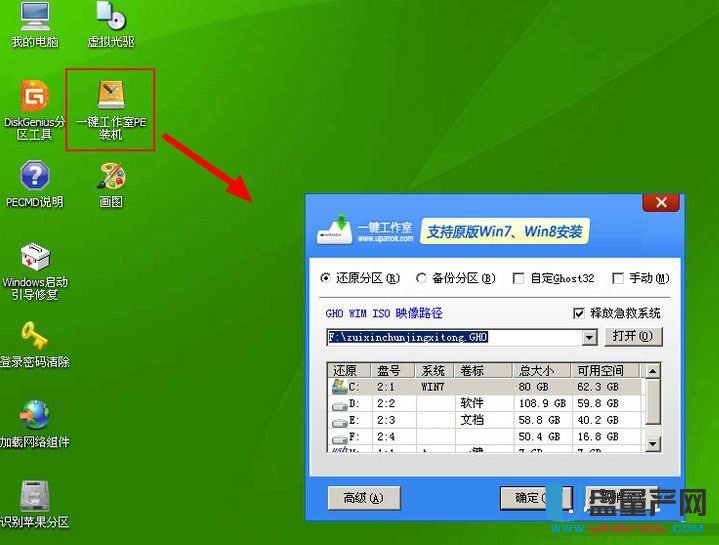
Task: Open the 登录密码清除 key icon
Action: [34, 336]
